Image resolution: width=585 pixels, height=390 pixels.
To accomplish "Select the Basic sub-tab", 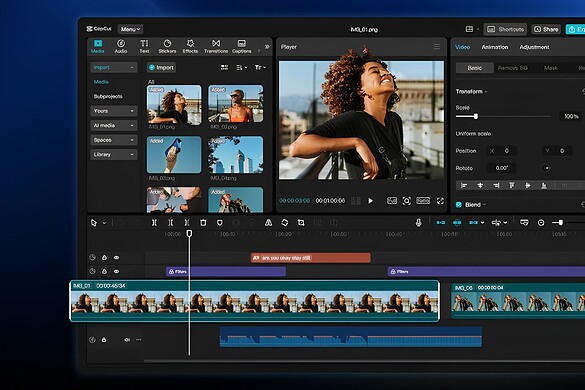I will pos(475,68).
